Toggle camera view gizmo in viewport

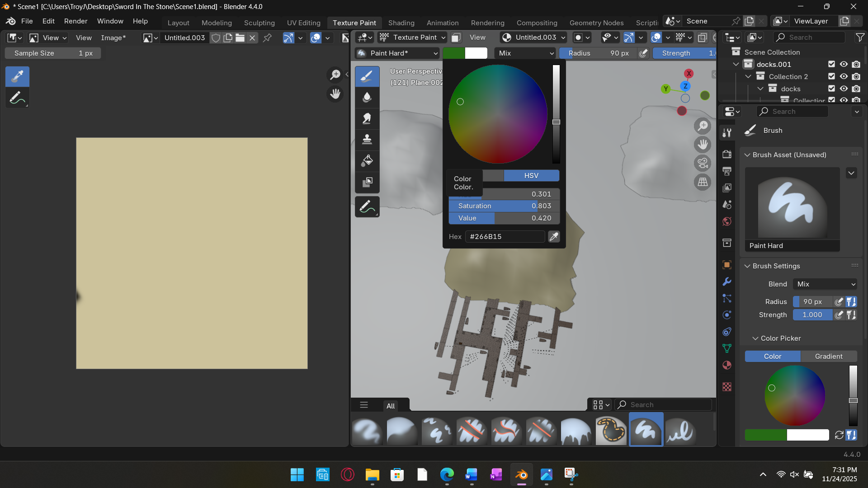pyautogui.click(x=703, y=163)
